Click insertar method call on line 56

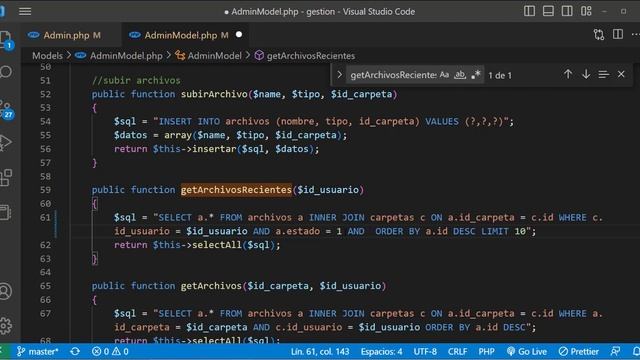coord(213,149)
